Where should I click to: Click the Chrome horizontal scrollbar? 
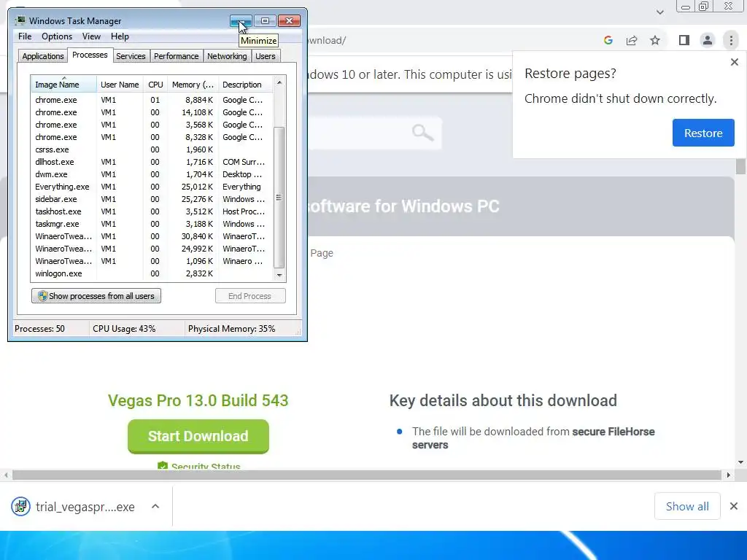pyautogui.click(x=367, y=475)
